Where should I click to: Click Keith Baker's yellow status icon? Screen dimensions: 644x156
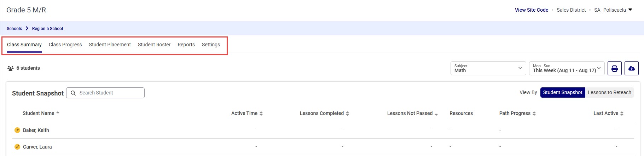pyautogui.click(x=17, y=130)
